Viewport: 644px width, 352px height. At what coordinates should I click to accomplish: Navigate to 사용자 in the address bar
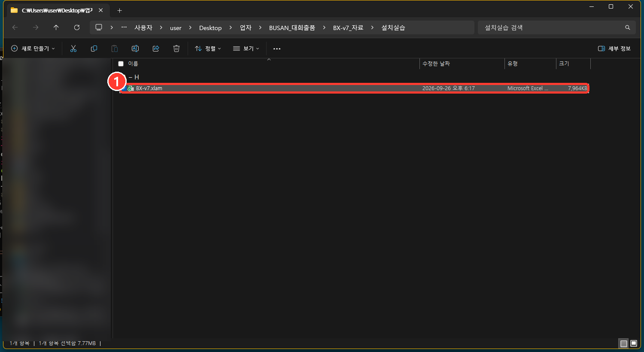click(143, 27)
